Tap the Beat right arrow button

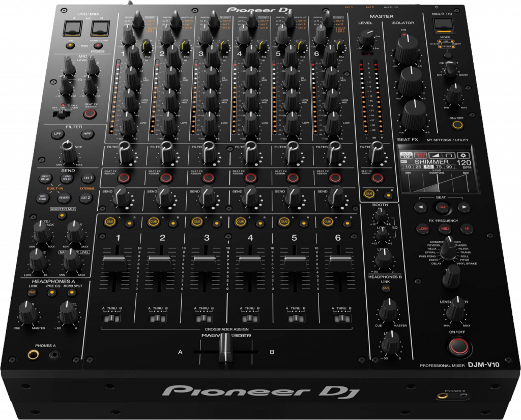click(x=464, y=208)
